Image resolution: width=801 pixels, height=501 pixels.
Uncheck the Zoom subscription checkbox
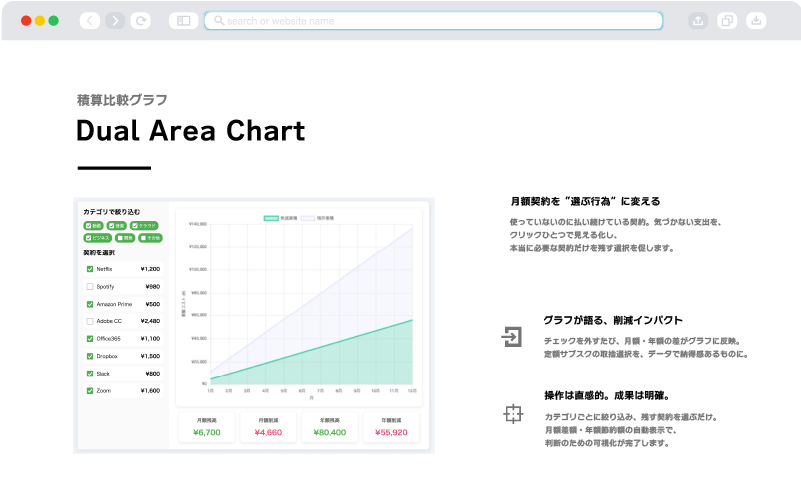tap(90, 390)
